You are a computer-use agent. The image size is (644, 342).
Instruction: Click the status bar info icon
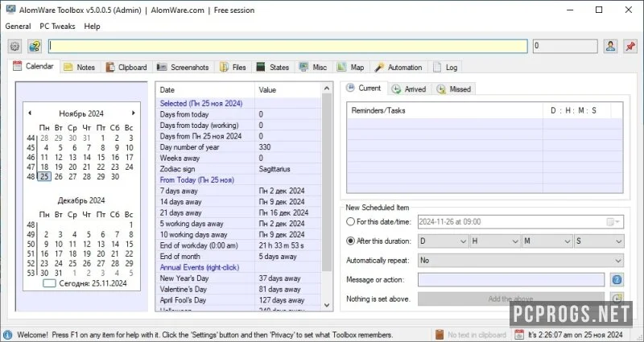point(7,335)
